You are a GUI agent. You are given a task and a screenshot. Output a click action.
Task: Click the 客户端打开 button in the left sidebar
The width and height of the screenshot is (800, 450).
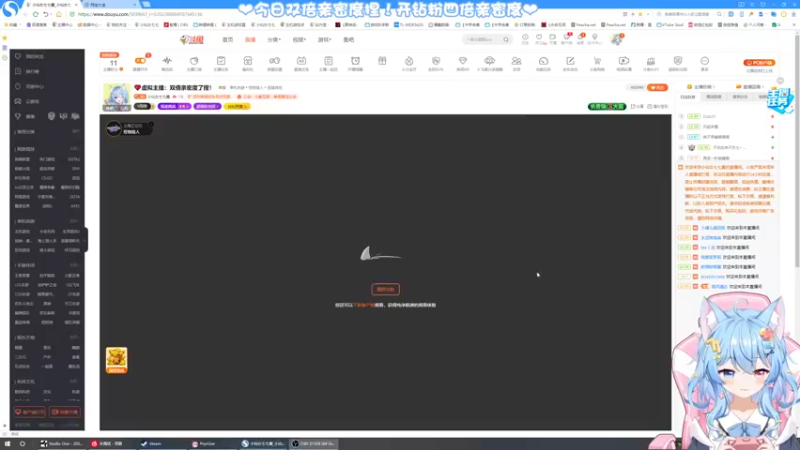pyautogui.click(x=30, y=412)
